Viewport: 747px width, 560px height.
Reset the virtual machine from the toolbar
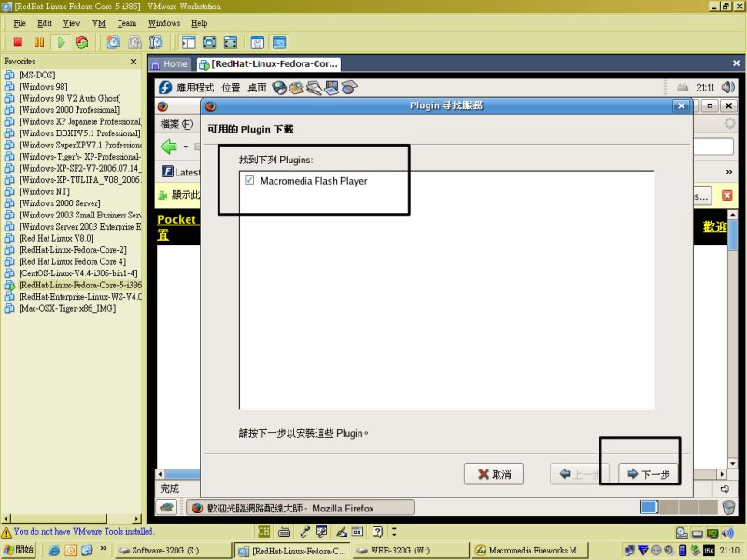pyautogui.click(x=82, y=42)
